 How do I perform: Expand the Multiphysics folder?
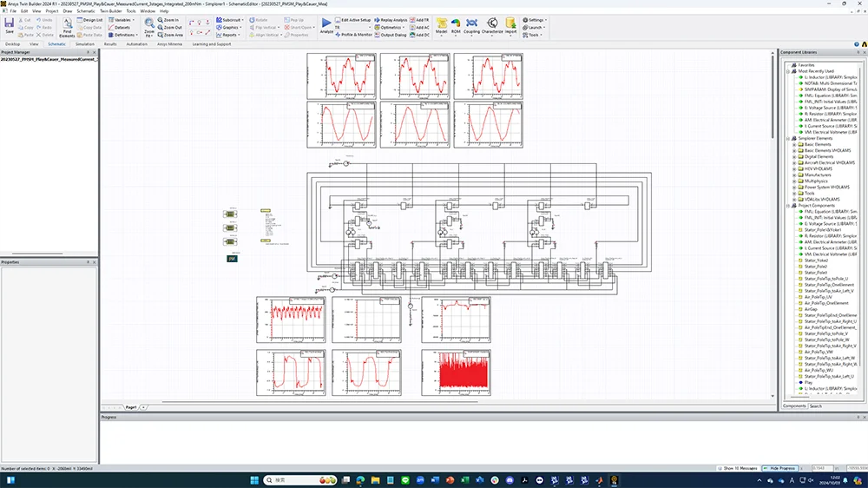[794, 181]
